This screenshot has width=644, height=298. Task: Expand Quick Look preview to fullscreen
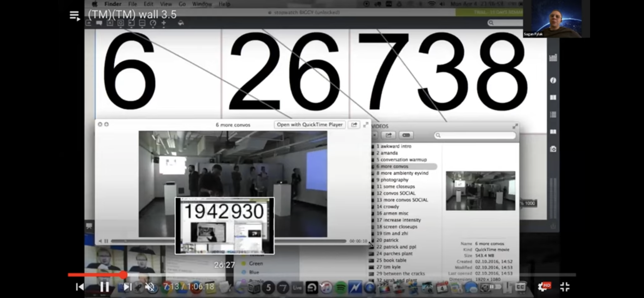pyautogui.click(x=365, y=125)
